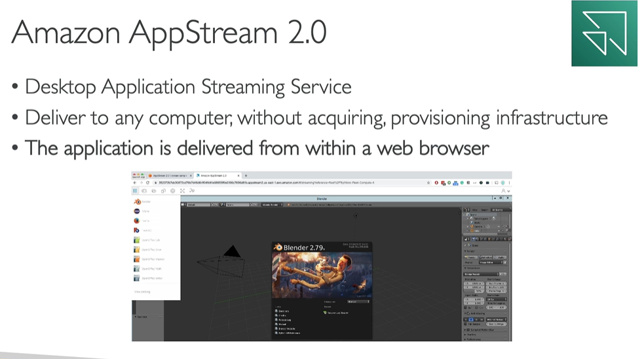Toggle Camera visibility eye in outliner
The width and height of the screenshot is (644, 359).
pyautogui.click(x=499, y=226)
